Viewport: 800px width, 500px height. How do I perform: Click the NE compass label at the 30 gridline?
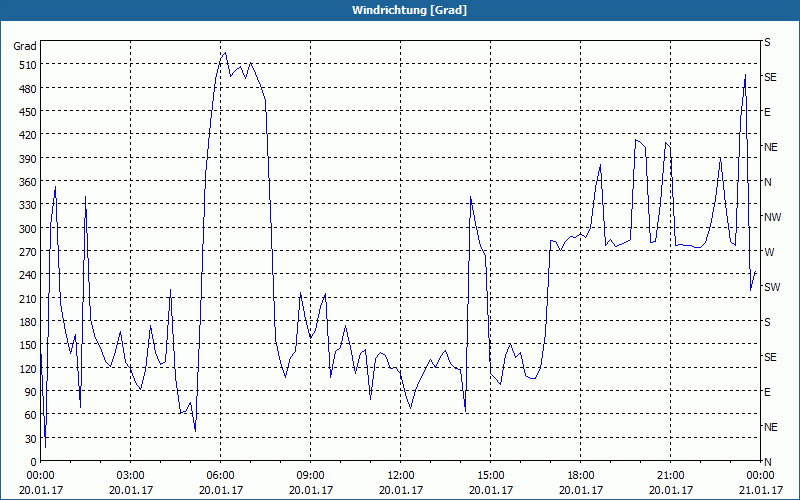click(x=771, y=427)
